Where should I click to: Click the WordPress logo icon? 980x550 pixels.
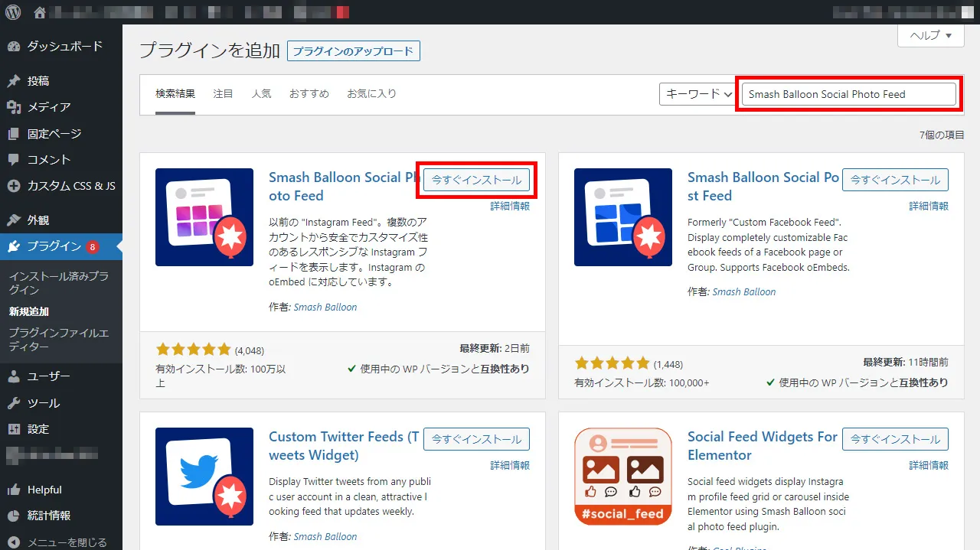pos(13,12)
